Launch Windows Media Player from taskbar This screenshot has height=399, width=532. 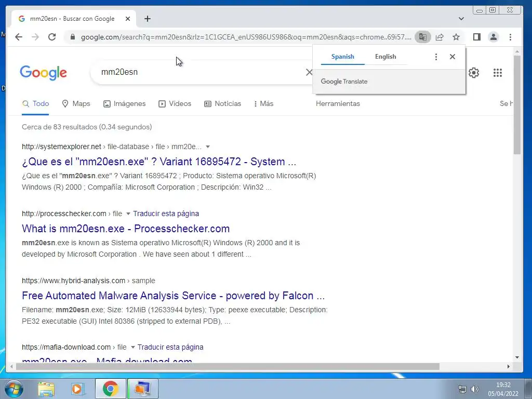click(78, 389)
